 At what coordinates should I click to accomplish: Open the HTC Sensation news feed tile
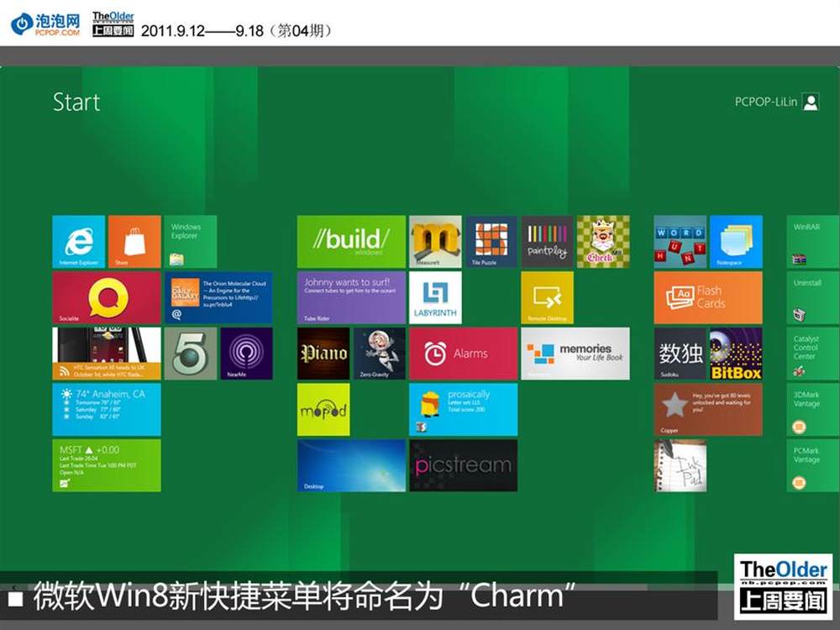(x=107, y=354)
